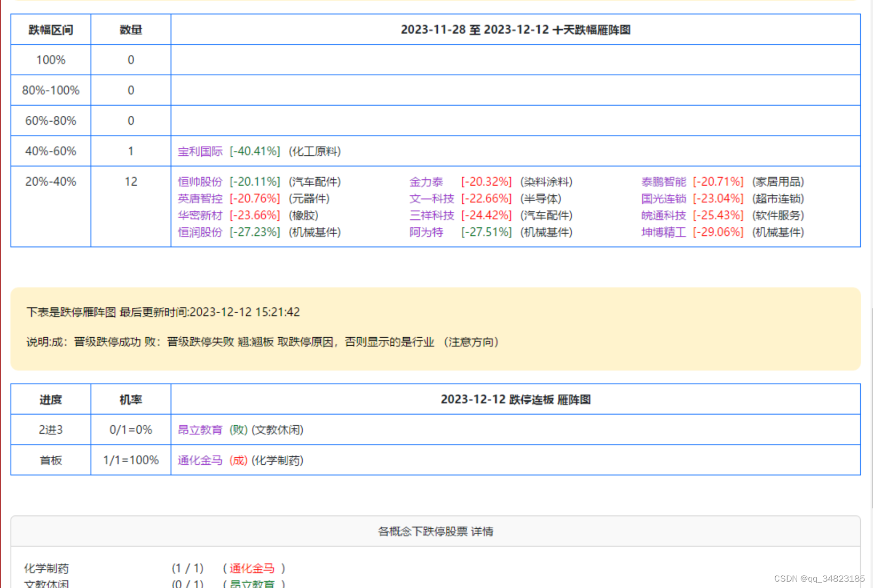Click the (超市连锁) industry label

pyautogui.click(x=778, y=198)
